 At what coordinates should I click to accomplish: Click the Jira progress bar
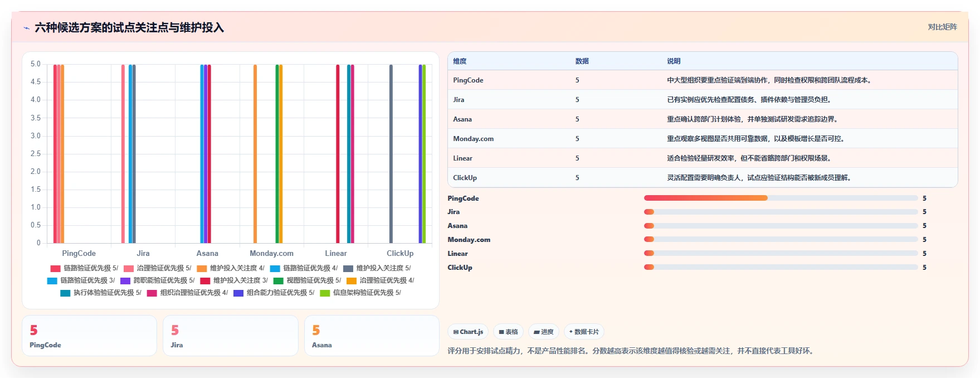pos(781,212)
